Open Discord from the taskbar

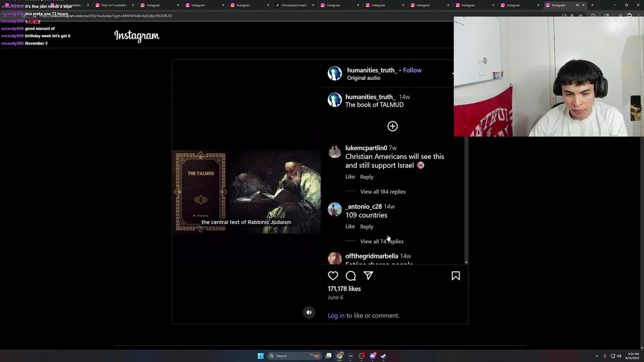372,356
